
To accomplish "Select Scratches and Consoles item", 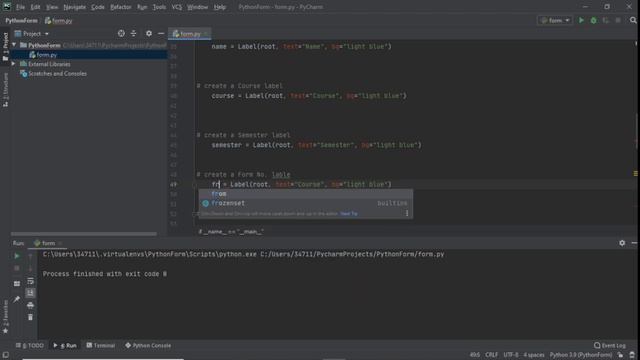I will click(x=53, y=74).
